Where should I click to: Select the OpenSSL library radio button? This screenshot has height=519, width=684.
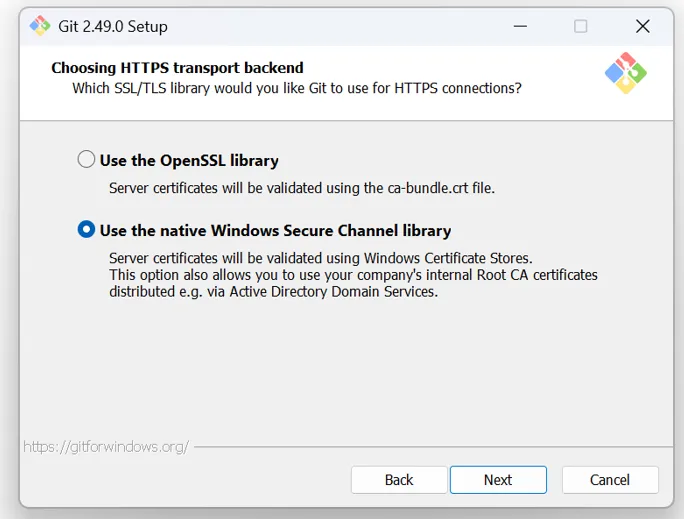pos(87,160)
